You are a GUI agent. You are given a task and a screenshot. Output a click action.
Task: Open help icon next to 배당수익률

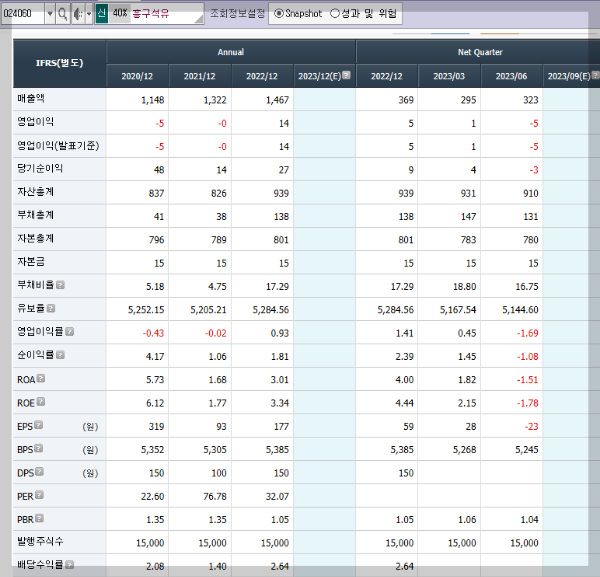coord(70,564)
